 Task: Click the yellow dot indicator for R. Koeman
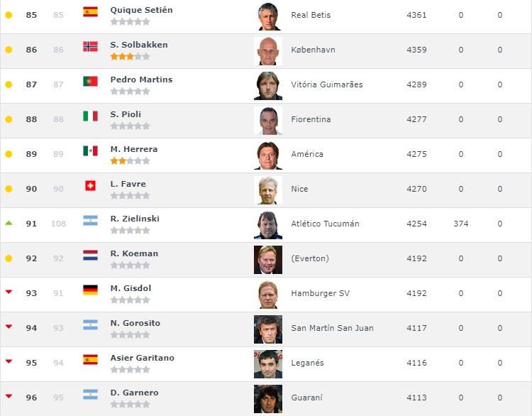tap(9, 258)
